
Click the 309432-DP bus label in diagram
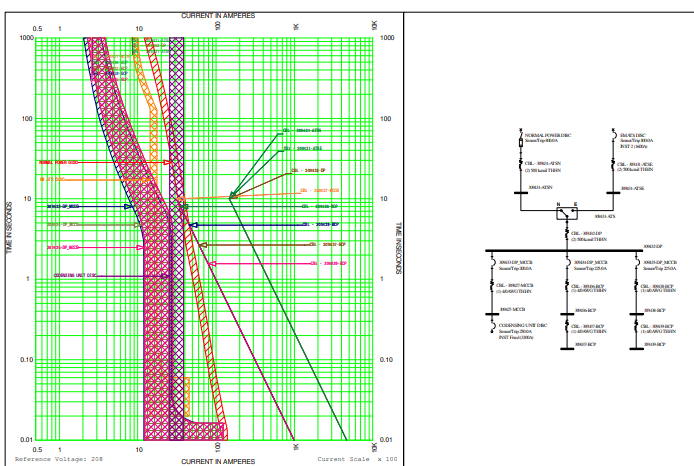(653, 246)
